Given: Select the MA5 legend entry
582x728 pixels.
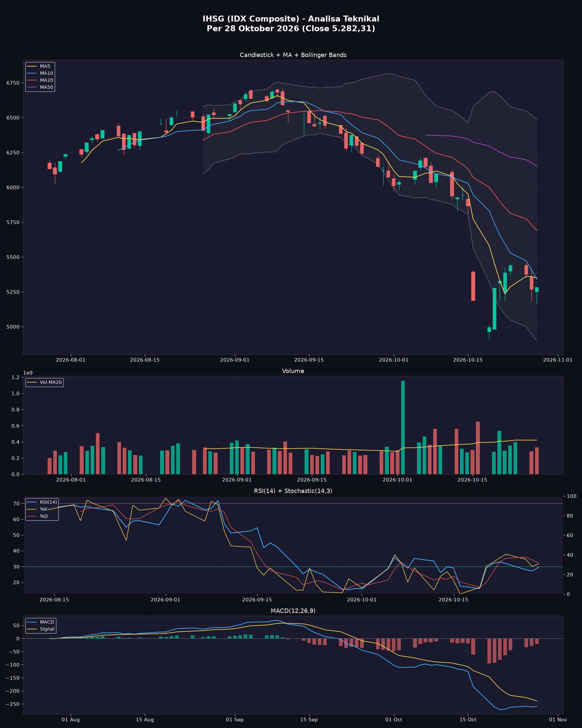Looking at the screenshot, I should (40, 66).
